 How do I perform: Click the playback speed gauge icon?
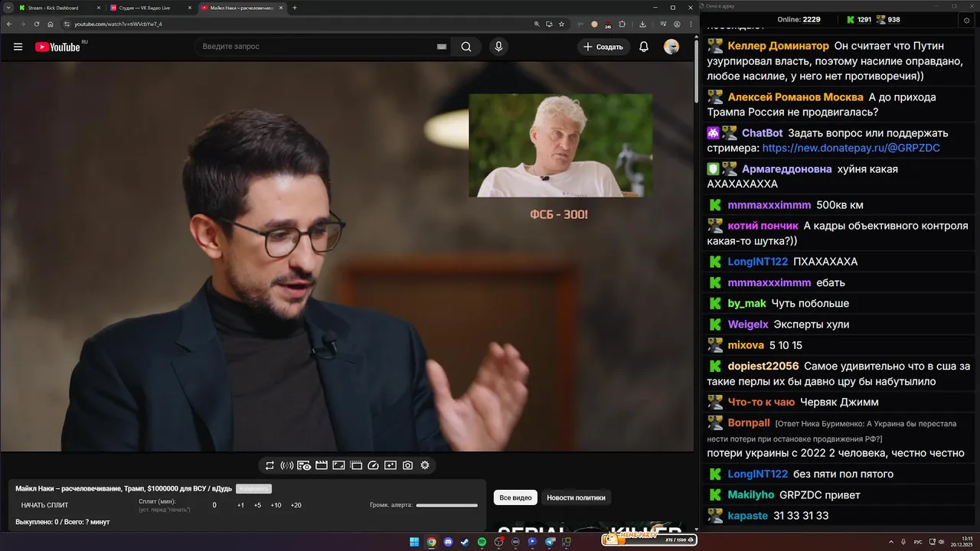pyautogui.click(x=373, y=465)
